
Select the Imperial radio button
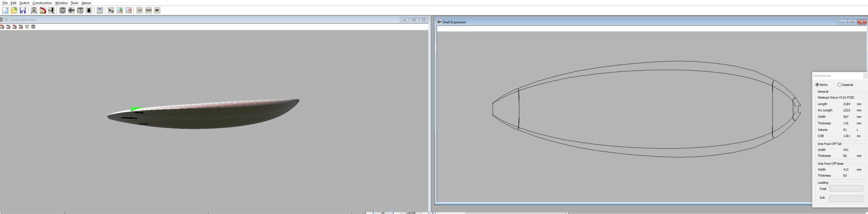coord(839,85)
